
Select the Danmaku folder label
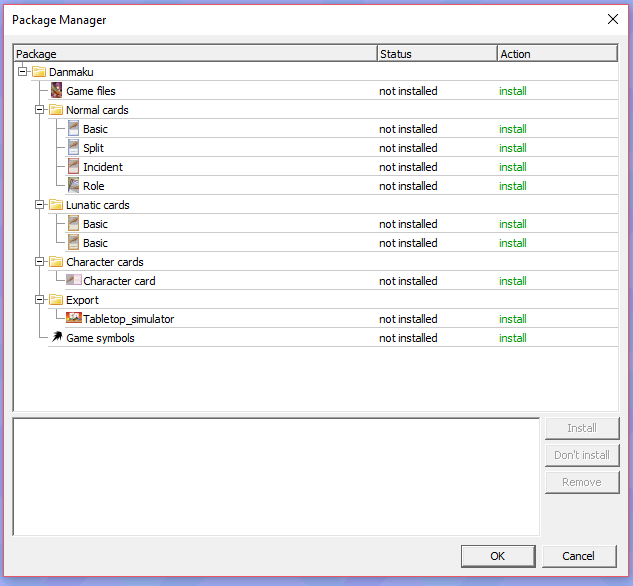[71, 72]
